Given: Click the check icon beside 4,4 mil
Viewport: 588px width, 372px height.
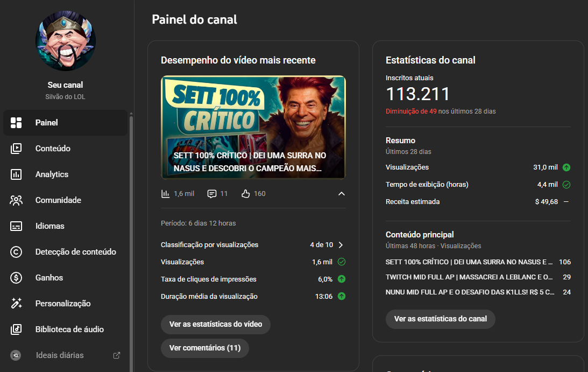Looking at the screenshot, I should 566,185.
